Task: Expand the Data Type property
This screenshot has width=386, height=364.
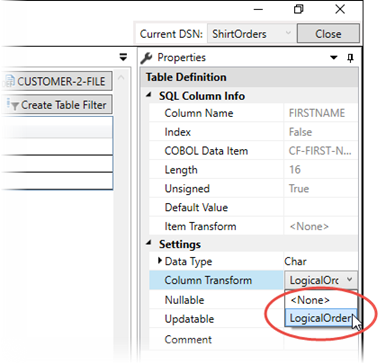Action: click(160, 261)
